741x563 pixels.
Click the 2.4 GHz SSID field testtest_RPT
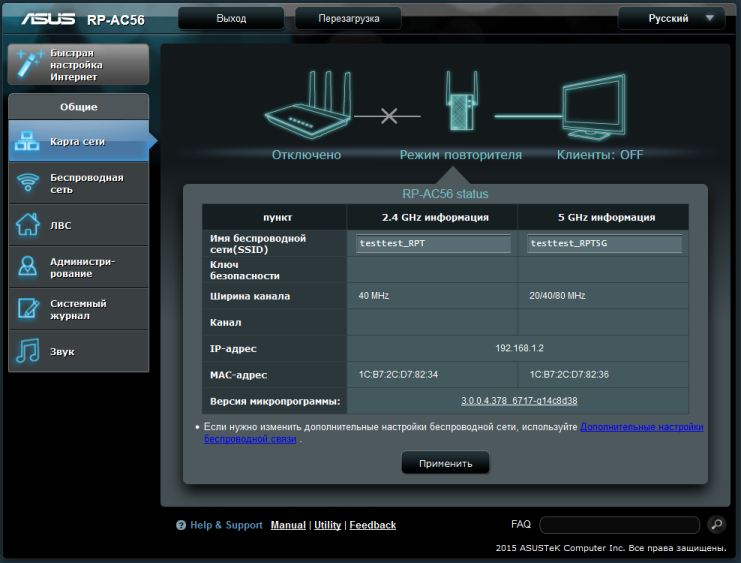(433, 243)
